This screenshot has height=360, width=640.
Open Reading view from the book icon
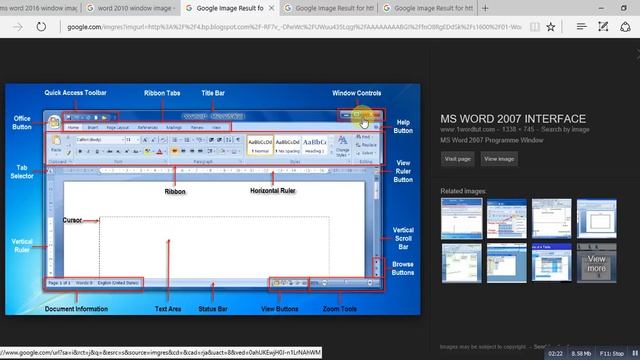[535, 27]
